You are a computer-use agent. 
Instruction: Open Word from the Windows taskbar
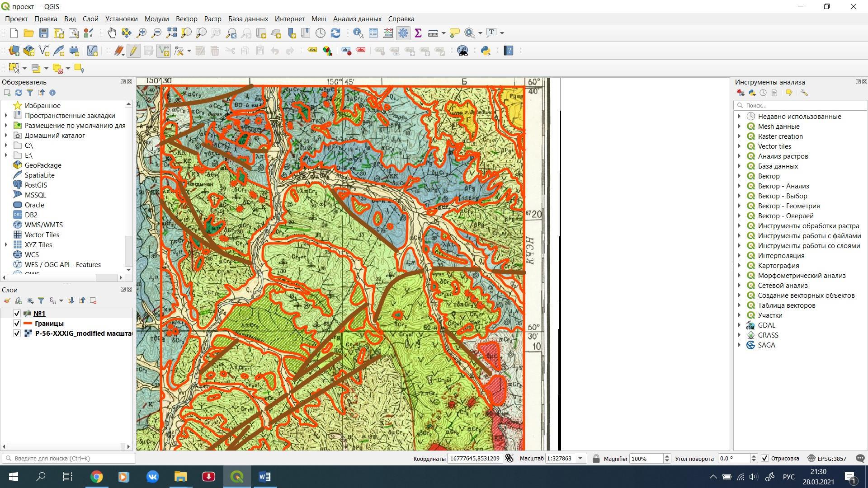264,477
